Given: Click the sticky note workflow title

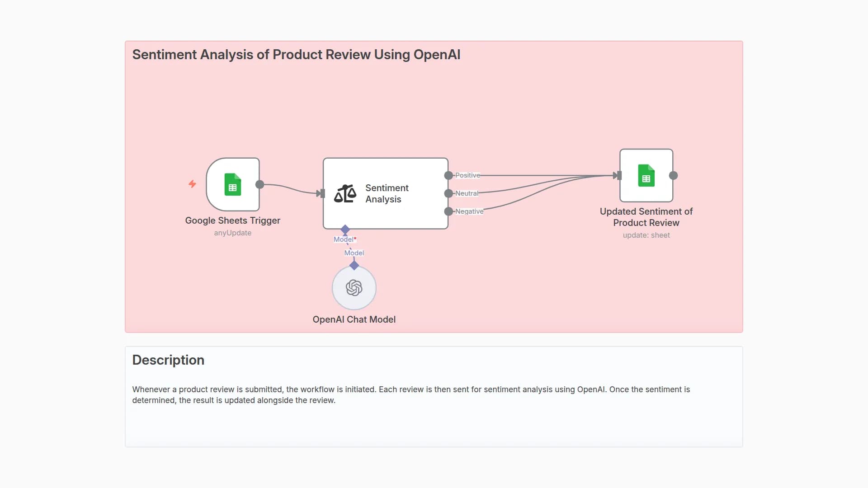Looking at the screenshot, I should tap(296, 55).
